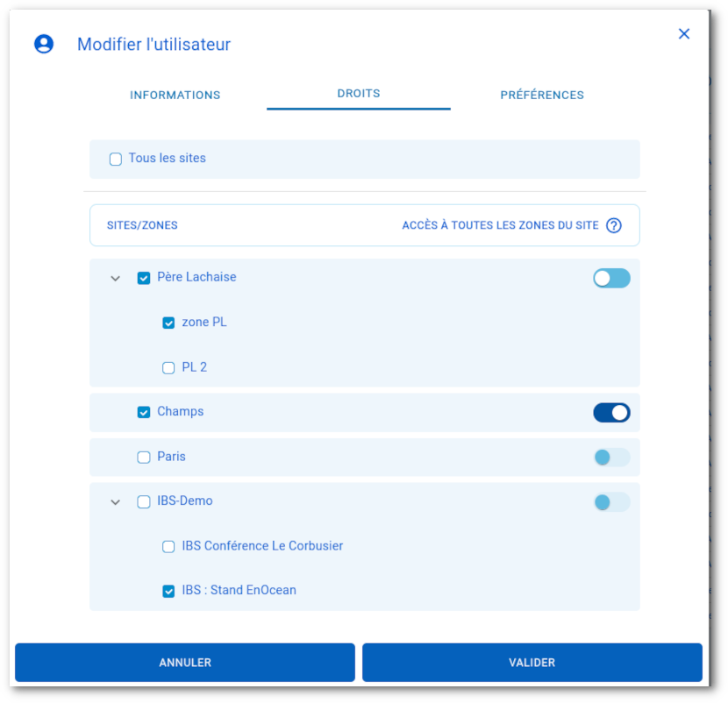Image resolution: width=728 pixels, height=703 pixels.
Task: Check the IBS Conférence Le Corbusier box
Action: 168,547
